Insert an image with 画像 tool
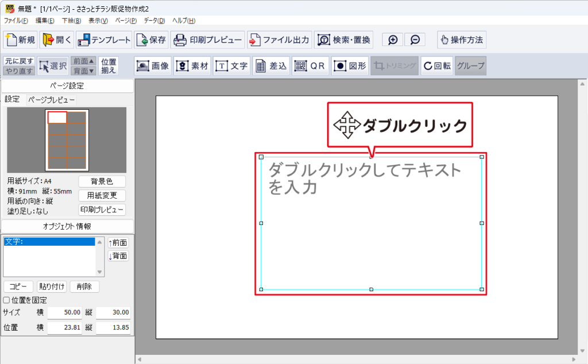Viewport: 588px width, 364px height. tap(153, 66)
